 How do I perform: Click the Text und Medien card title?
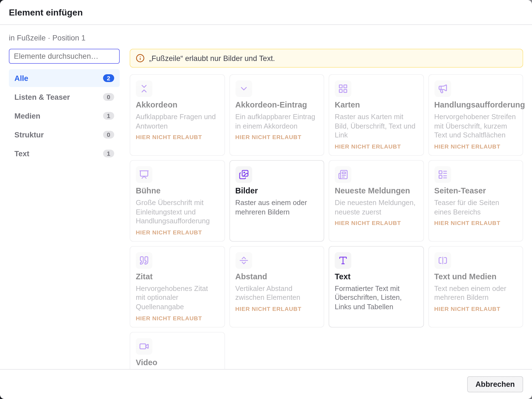click(x=465, y=277)
